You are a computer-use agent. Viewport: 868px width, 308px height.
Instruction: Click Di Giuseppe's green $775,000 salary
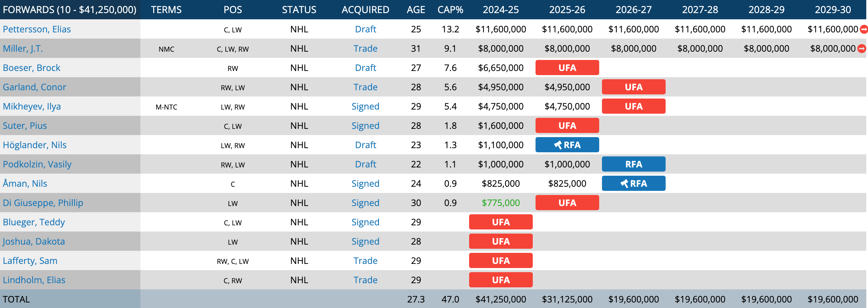(500, 203)
